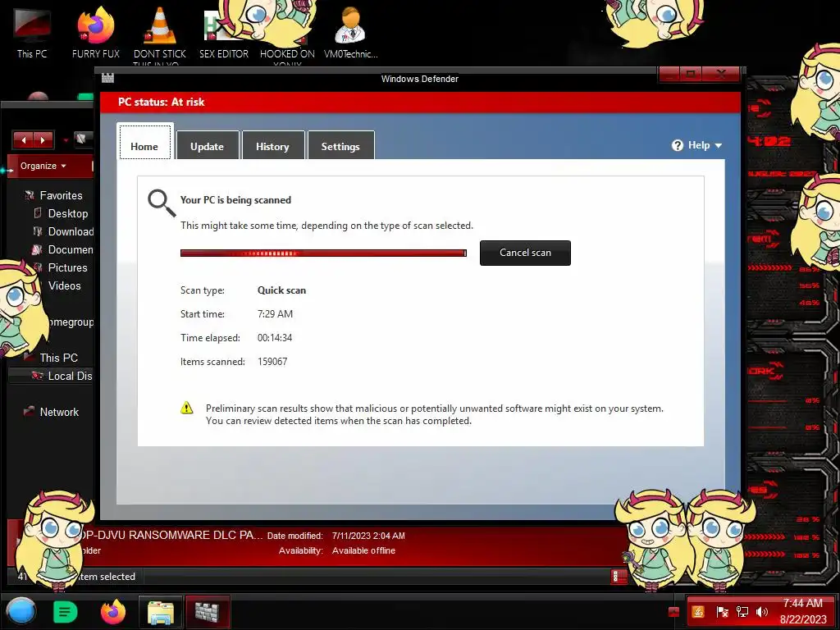This screenshot has width=840, height=630.
Task: Click the yellow warning triangle icon
Action: coord(186,409)
